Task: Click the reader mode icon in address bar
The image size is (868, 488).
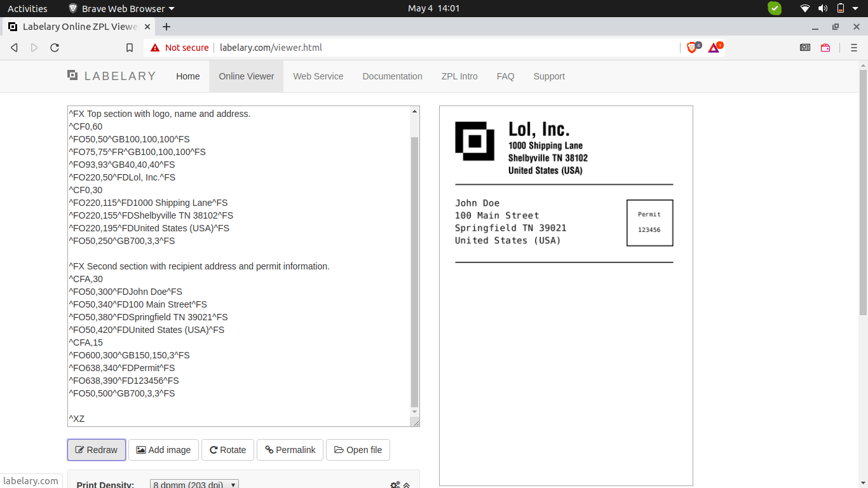Action: coord(804,47)
